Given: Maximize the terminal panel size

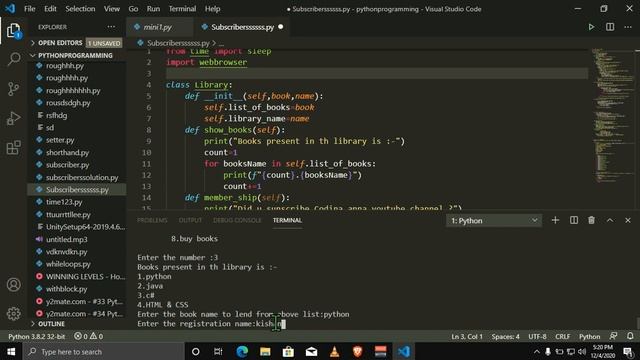Looking at the screenshot, I should pos(610,220).
